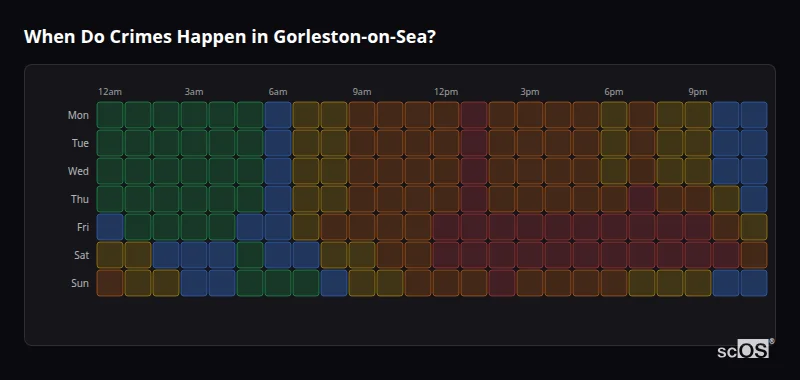Click the '6am' hour axis label
Screen dimensions: 800x380
pos(278,92)
